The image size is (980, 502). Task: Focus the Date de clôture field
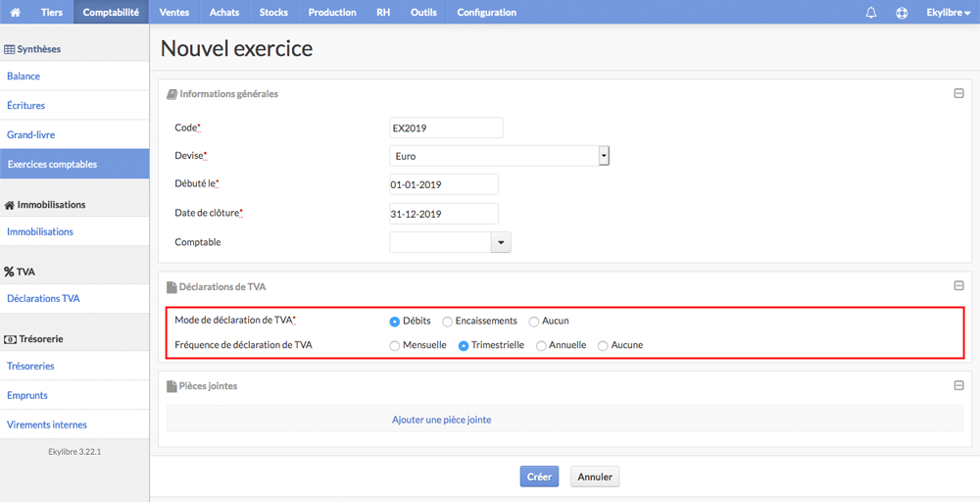point(444,214)
